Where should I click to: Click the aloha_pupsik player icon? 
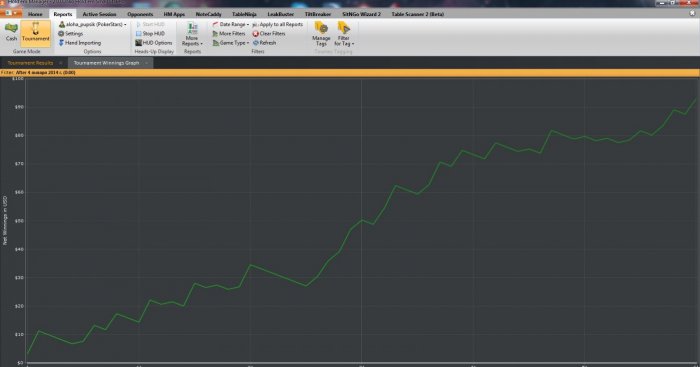[62, 25]
